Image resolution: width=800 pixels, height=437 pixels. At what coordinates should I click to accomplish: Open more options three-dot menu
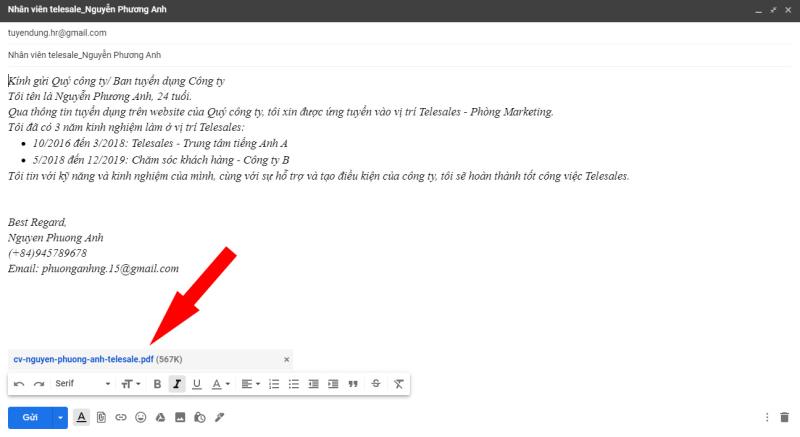pos(767,418)
